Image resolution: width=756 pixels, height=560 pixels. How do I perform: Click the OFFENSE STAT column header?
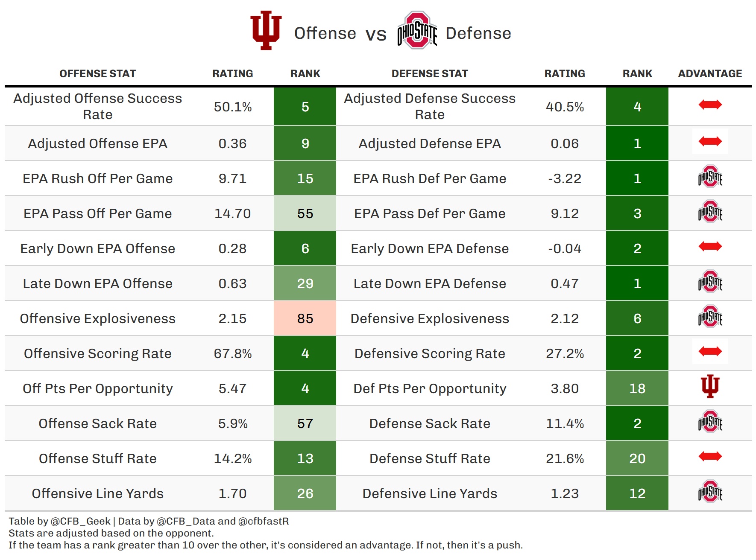click(x=97, y=74)
